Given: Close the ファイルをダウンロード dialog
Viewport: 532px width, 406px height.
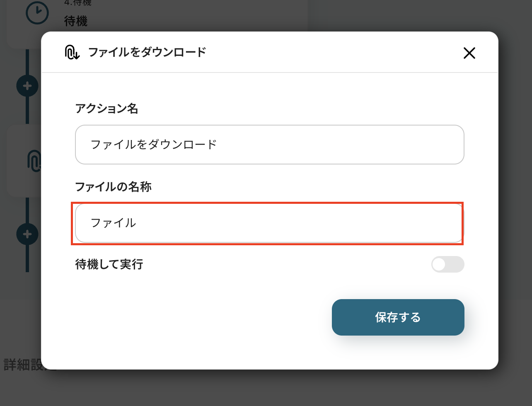Looking at the screenshot, I should click(x=469, y=53).
